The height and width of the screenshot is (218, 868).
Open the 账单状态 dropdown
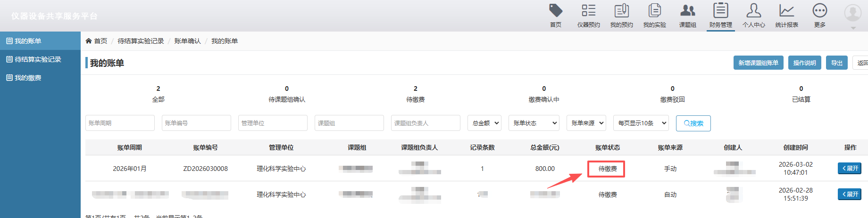[534, 123]
